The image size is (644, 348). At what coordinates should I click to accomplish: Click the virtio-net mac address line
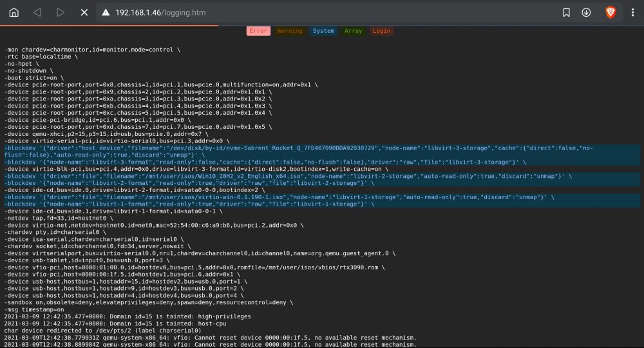pyautogui.click(x=154, y=225)
